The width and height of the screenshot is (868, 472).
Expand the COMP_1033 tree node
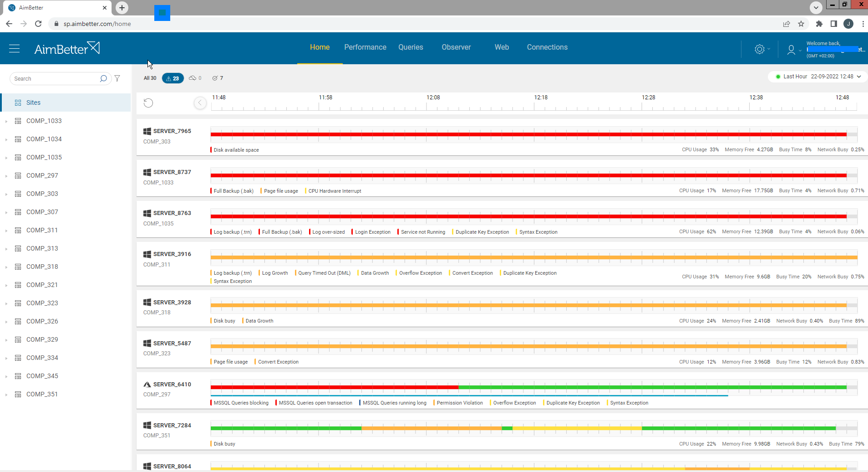(6, 121)
